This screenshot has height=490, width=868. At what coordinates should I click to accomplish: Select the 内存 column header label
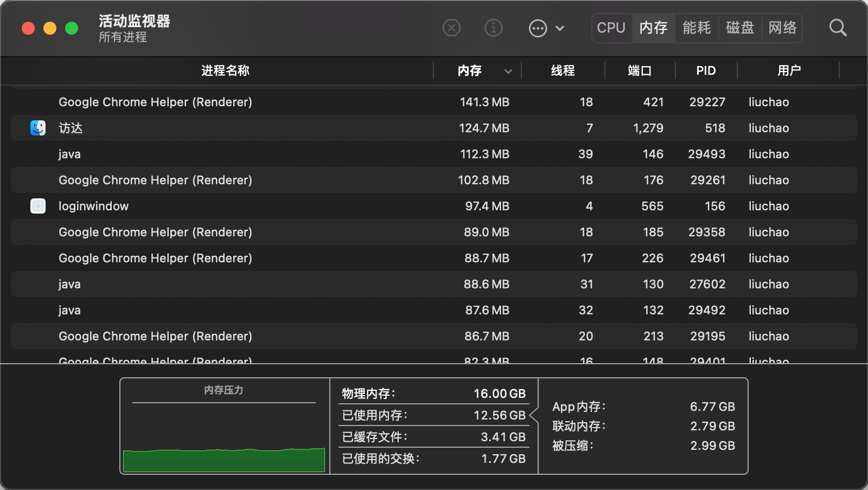(470, 70)
